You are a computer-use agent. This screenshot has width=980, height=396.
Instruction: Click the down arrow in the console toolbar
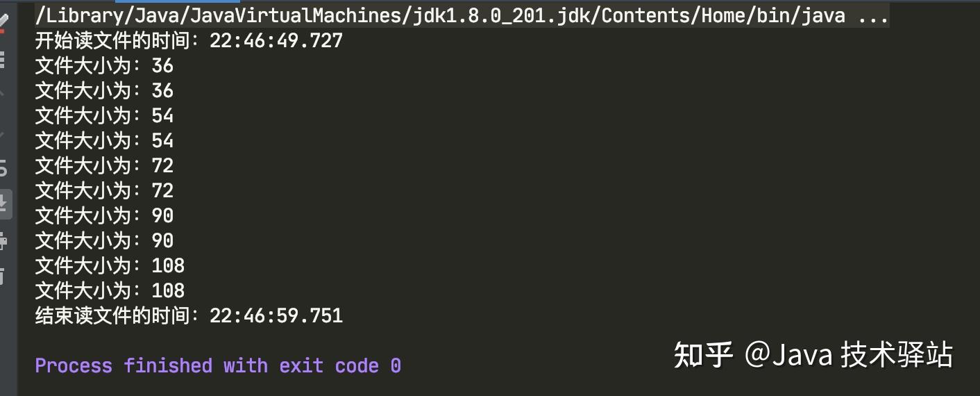pyautogui.click(x=3, y=132)
